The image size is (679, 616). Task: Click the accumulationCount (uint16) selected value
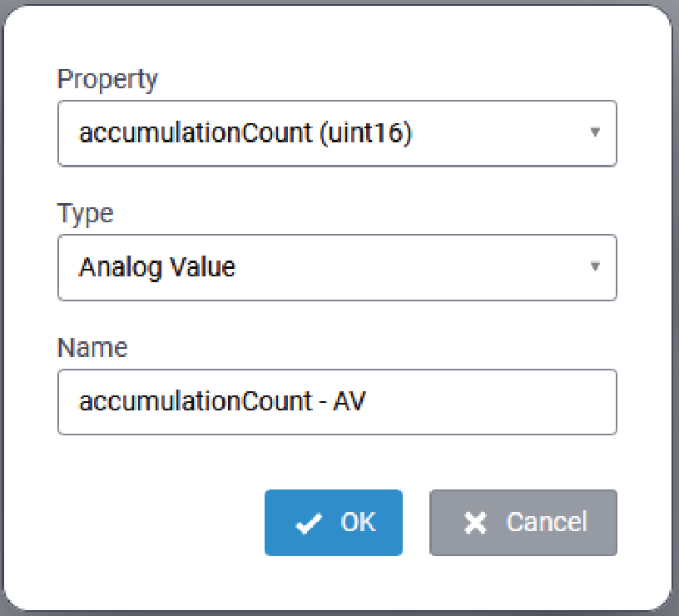point(245,133)
